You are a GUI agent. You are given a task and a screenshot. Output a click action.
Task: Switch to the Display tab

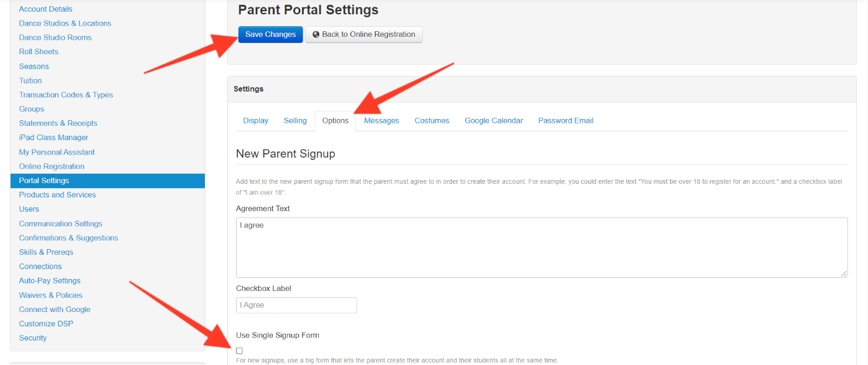pyautogui.click(x=256, y=121)
